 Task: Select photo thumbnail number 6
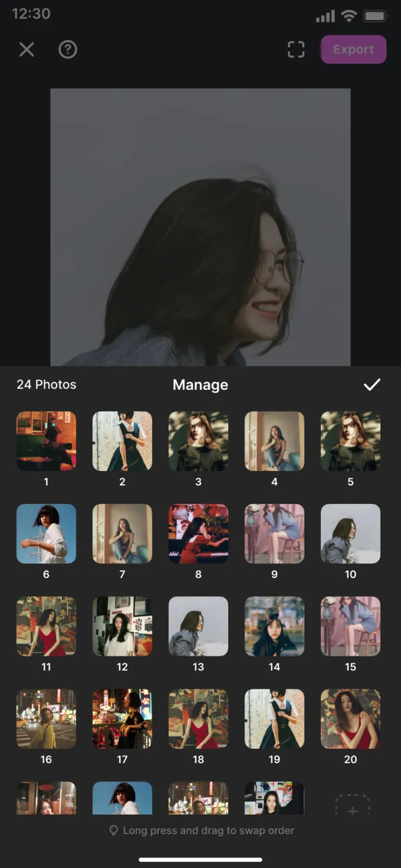pyautogui.click(x=46, y=533)
